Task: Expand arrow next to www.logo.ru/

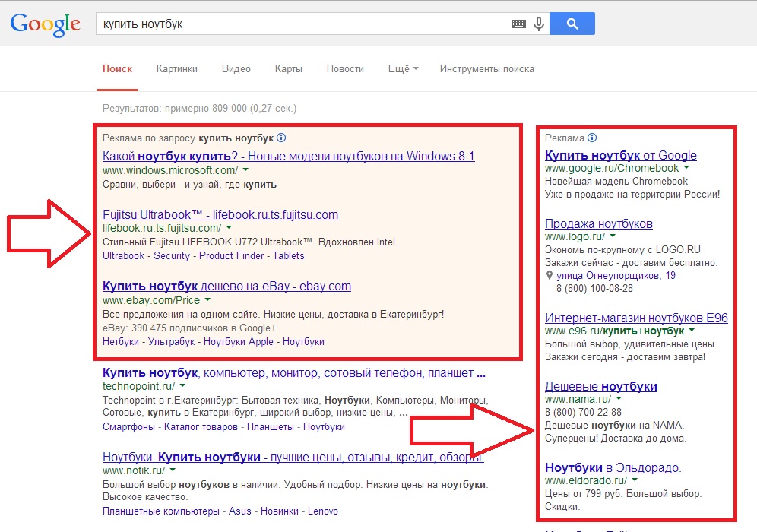Action: 613,236
